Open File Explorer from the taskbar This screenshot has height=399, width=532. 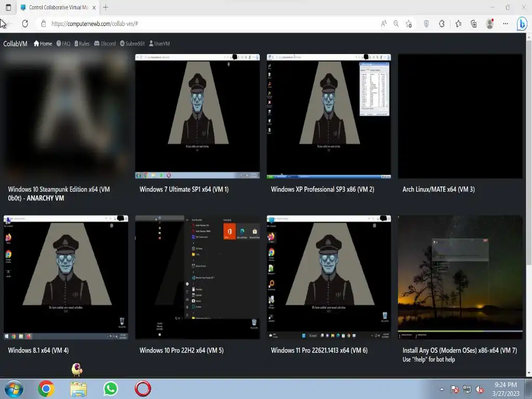point(78,389)
